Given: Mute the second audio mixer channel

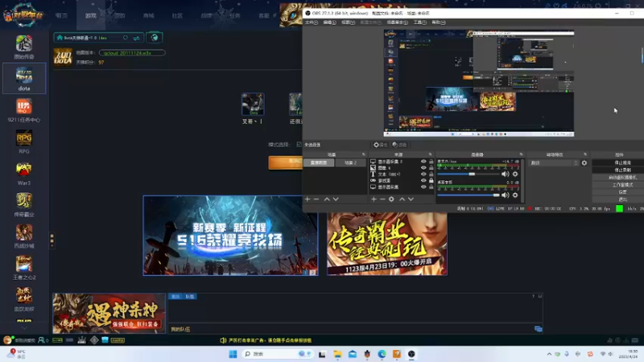Looking at the screenshot, I should pos(506,195).
